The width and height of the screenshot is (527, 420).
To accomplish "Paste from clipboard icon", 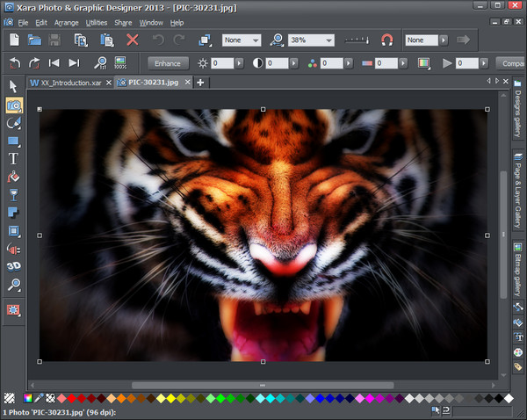I will point(107,40).
